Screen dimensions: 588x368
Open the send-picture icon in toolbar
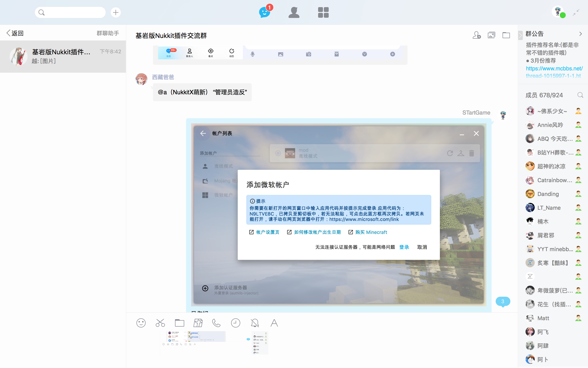[x=198, y=323]
